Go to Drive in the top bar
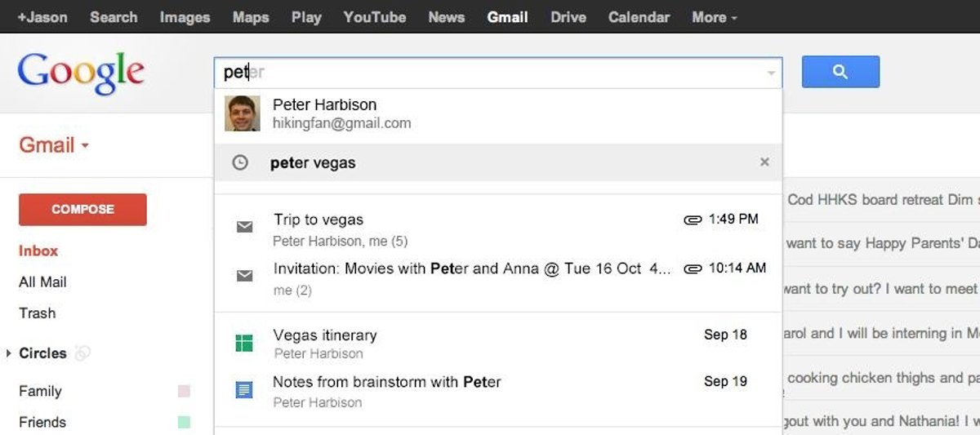This screenshot has height=435, width=980. [x=568, y=17]
